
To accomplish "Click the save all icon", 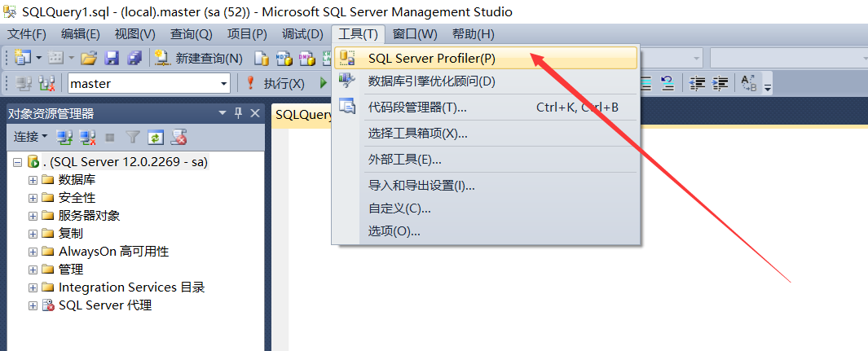I will [x=134, y=59].
